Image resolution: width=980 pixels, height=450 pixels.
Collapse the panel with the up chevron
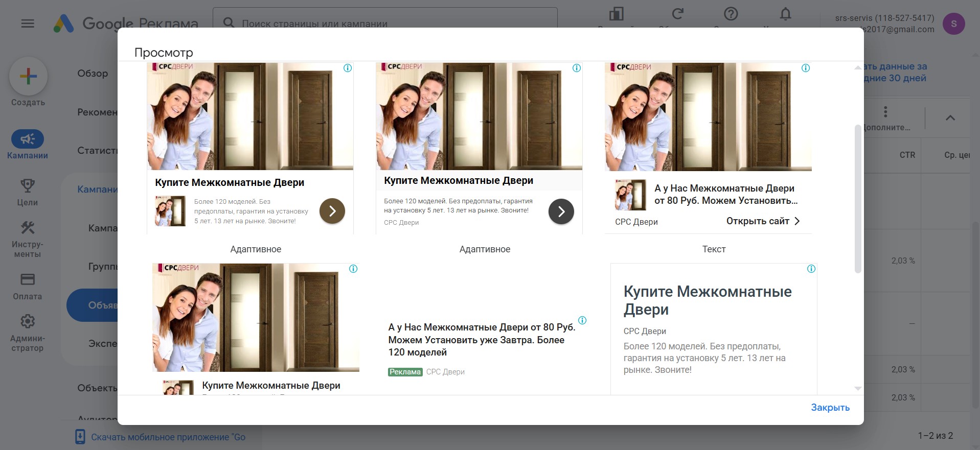(x=950, y=118)
